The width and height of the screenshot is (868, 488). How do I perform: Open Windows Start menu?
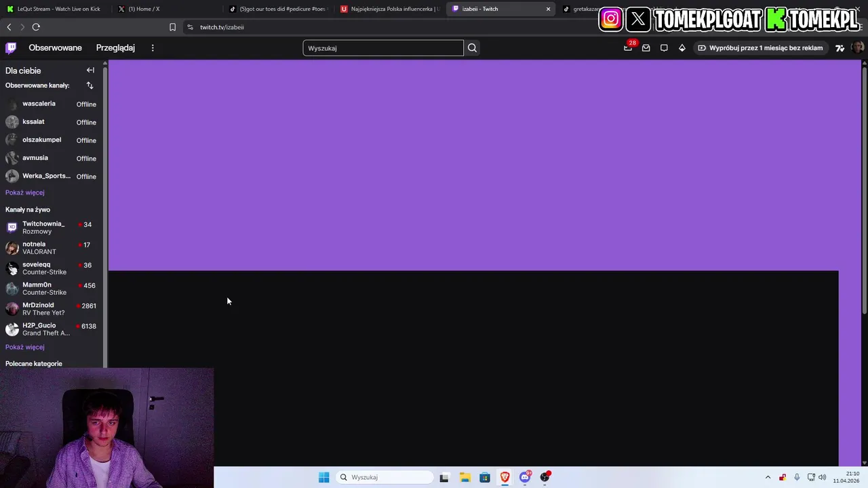tap(324, 477)
